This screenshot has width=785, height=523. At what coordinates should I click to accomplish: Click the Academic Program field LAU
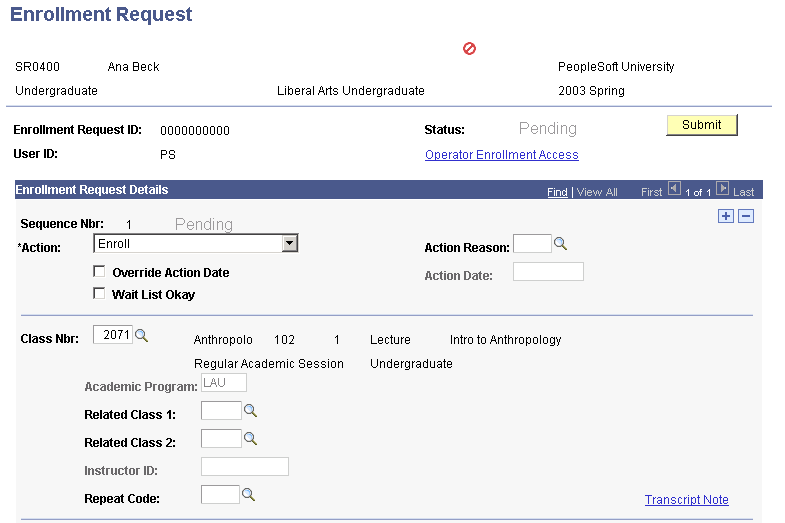click(224, 383)
